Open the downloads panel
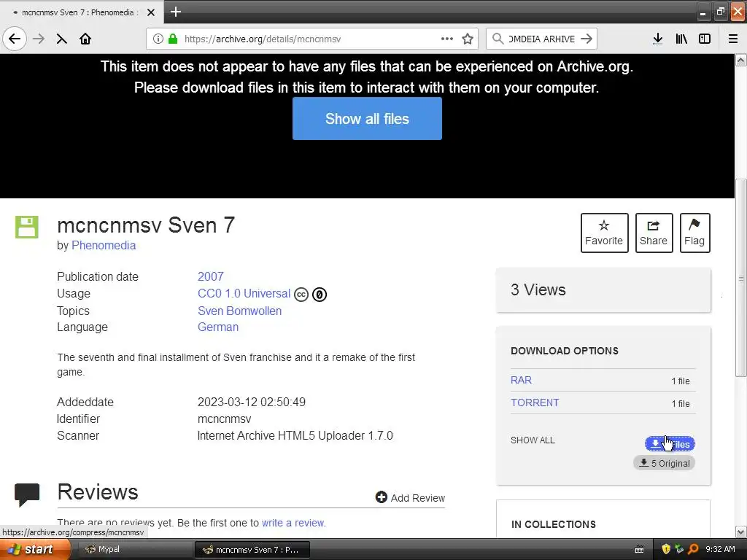This screenshot has width=747, height=560. pyautogui.click(x=657, y=39)
